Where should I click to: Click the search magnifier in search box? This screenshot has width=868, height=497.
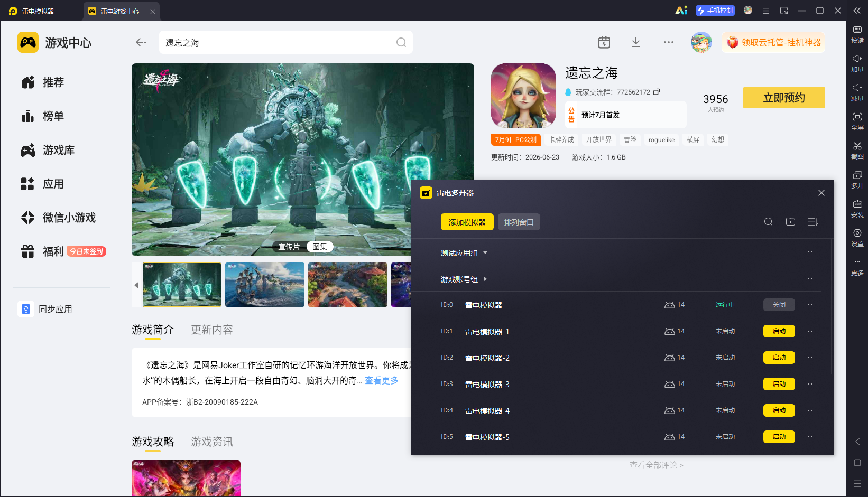[x=401, y=42]
